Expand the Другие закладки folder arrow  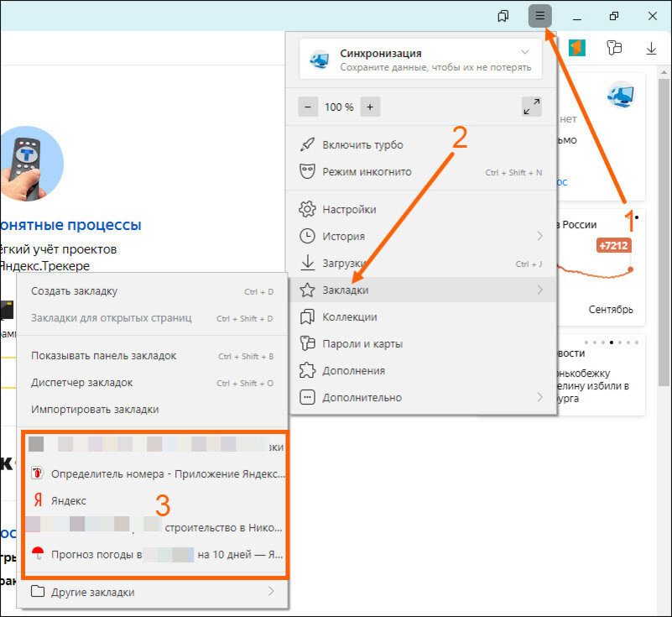(271, 591)
